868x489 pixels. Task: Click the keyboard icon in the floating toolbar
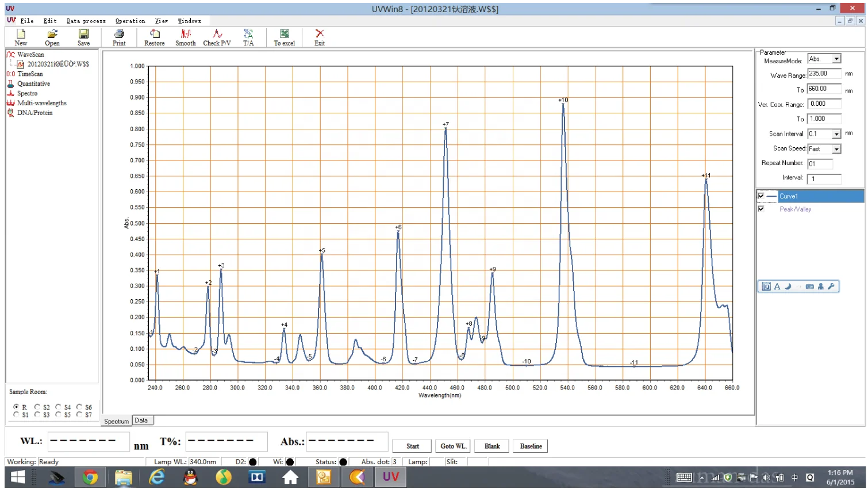coord(810,286)
